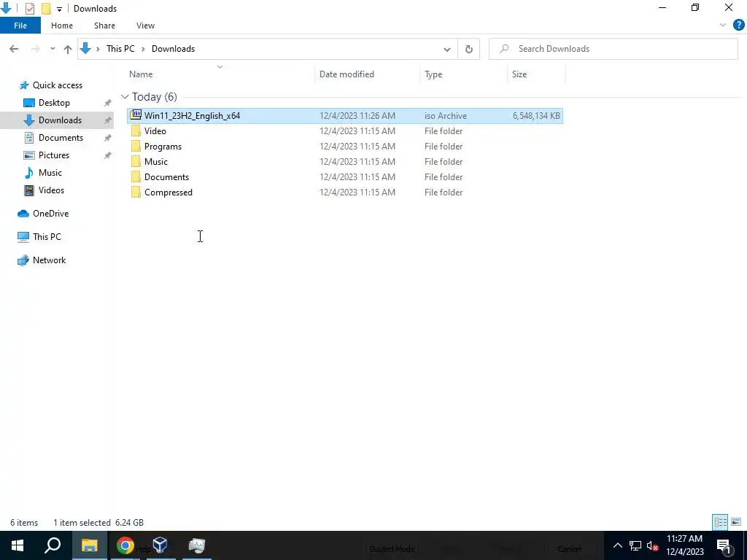Click the 6,548,134 KB size value

tap(536, 116)
